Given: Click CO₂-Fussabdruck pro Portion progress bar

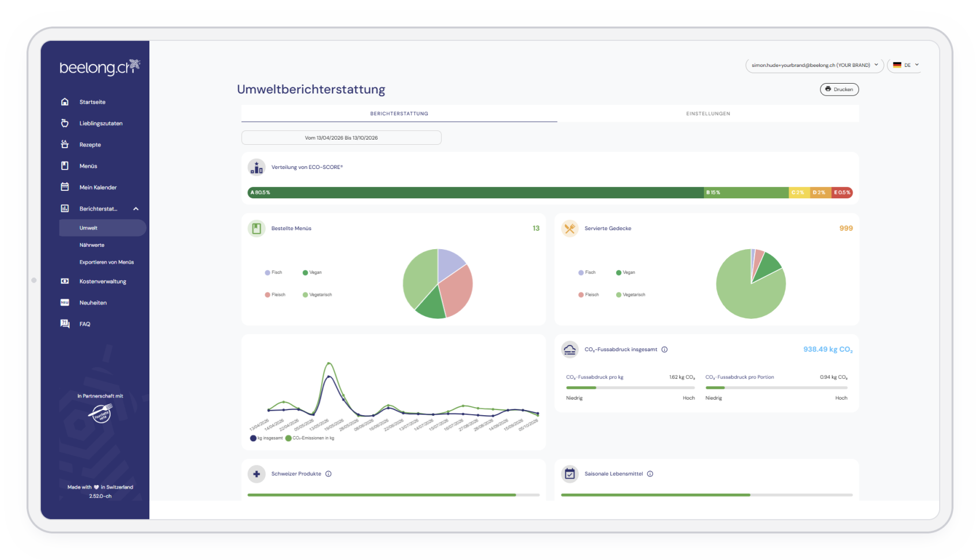Looking at the screenshot, I should [x=776, y=388].
